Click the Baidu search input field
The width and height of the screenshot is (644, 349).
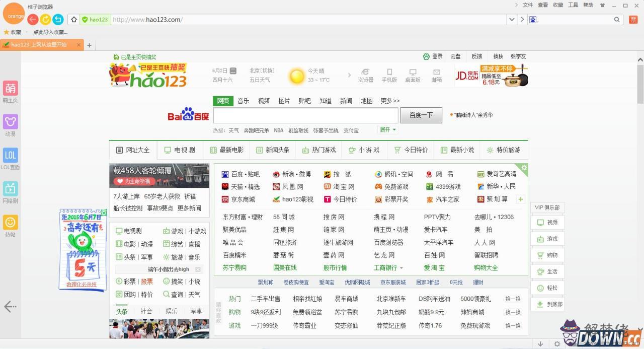pyautogui.click(x=305, y=115)
